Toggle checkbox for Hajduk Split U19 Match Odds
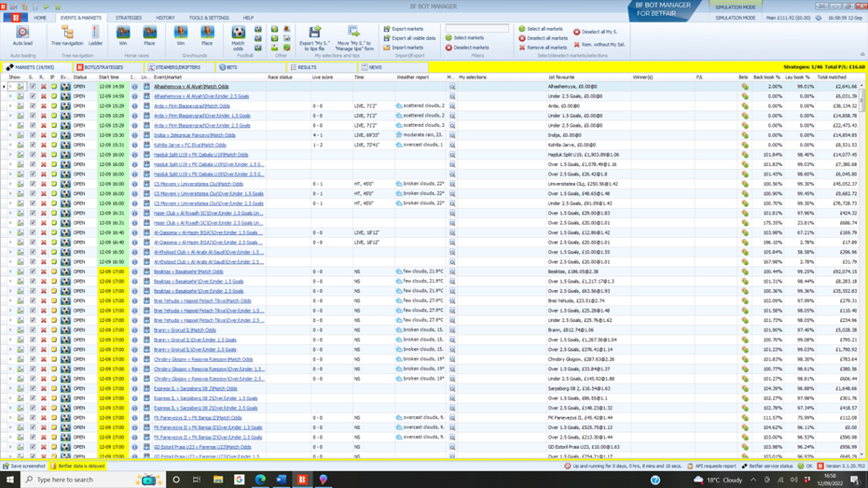Image resolution: width=868 pixels, height=488 pixels. point(33,155)
